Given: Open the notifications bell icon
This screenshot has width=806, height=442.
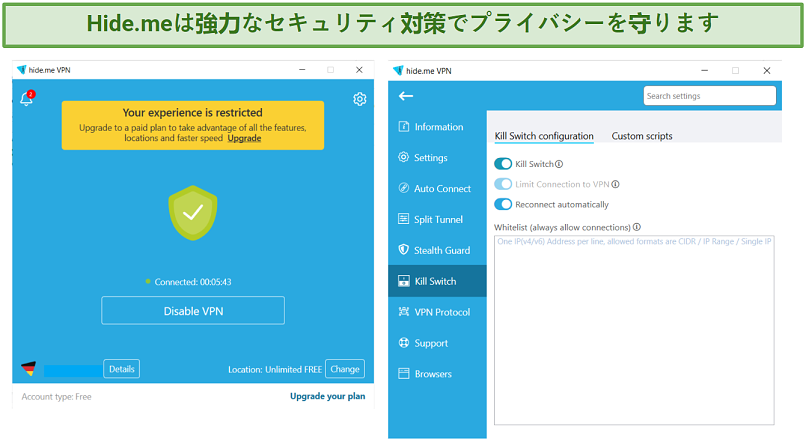Looking at the screenshot, I should 26,98.
